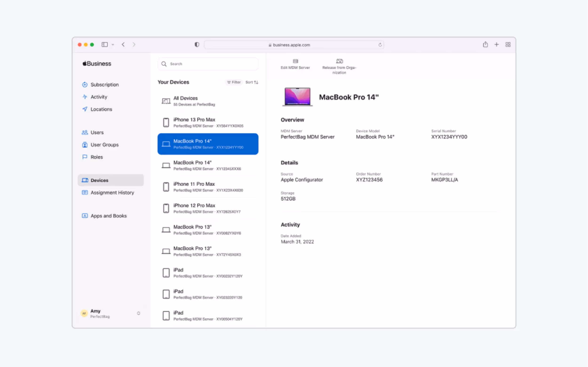
Task: Select iPhone 12 Pro Max device
Action: (x=208, y=208)
